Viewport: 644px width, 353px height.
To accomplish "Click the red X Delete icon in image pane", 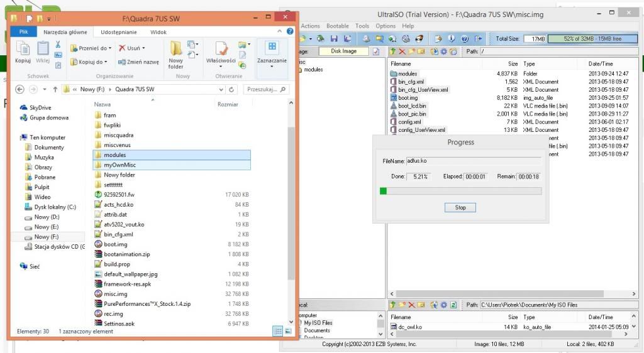I will (x=402, y=52).
